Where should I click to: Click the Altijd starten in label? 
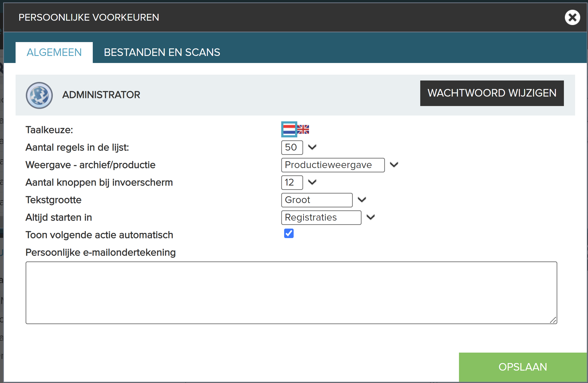pyautogui.click(x=59, y=217)
